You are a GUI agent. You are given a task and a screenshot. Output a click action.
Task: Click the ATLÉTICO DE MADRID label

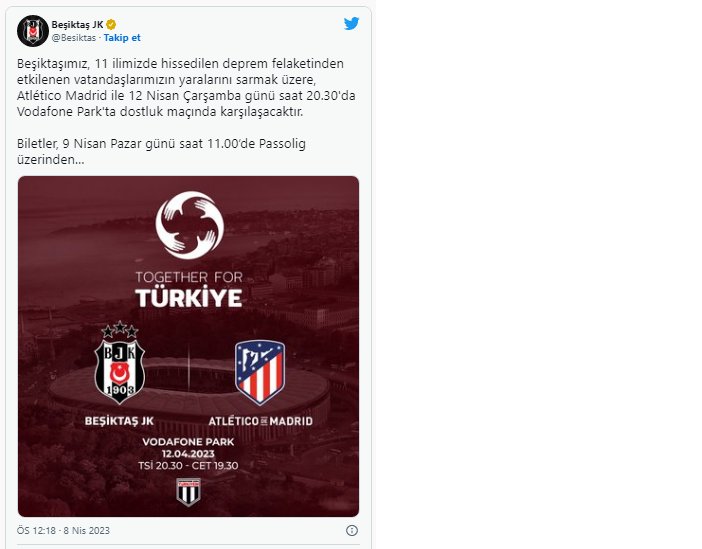coord(260,421)
